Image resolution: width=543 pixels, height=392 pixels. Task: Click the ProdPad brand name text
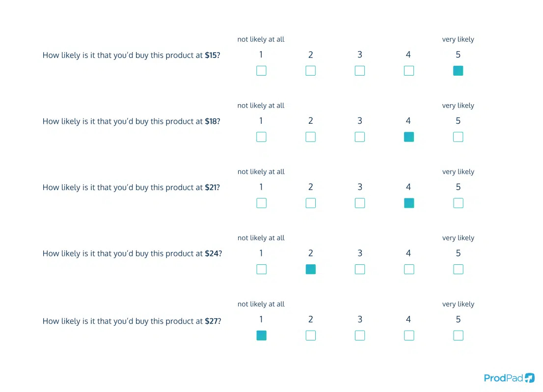point(503,378)
